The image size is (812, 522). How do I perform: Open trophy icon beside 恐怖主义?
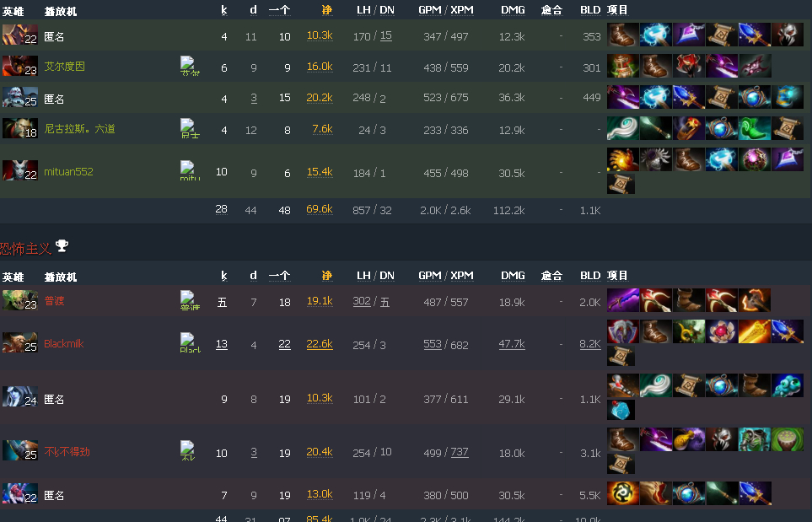62,245
